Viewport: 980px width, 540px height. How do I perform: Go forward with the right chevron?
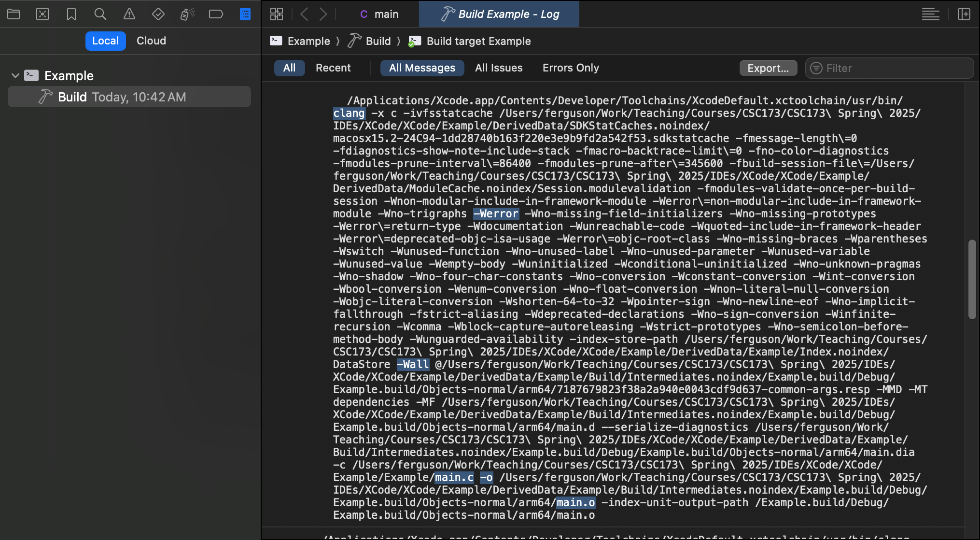pyautogui.click(x=323, y=14)
